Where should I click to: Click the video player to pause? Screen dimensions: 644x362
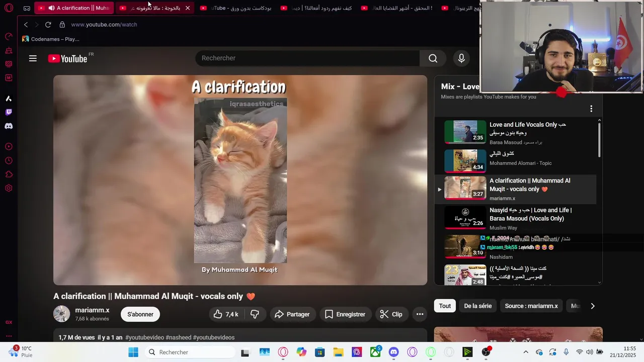click(x=240, y=180)
